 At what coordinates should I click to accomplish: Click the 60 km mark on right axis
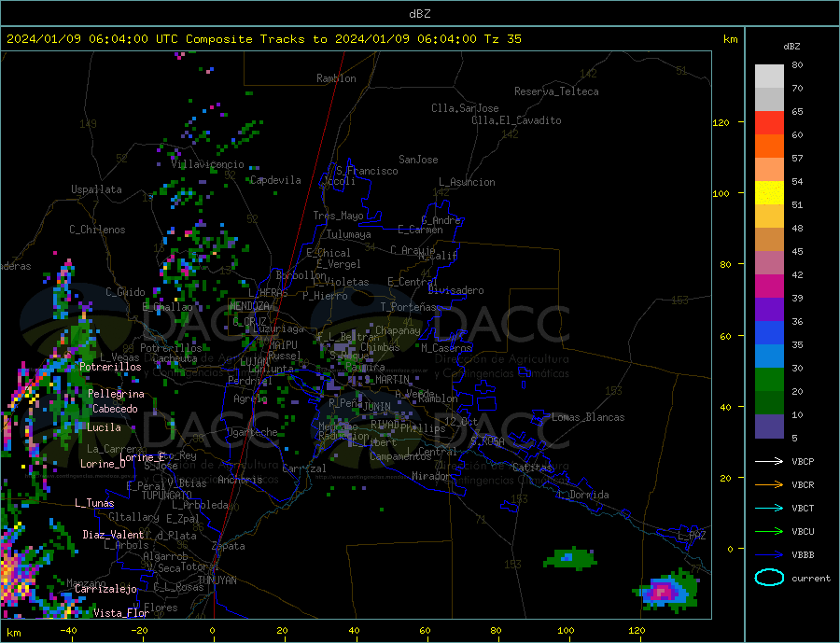(725, 337)
